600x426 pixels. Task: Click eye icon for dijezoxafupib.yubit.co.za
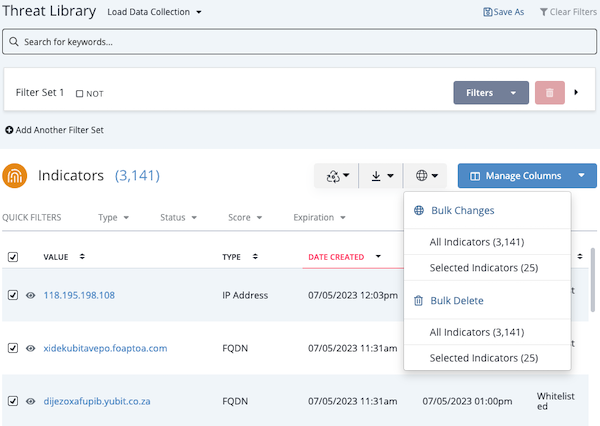pyautogui.click(x=31, y=401)
